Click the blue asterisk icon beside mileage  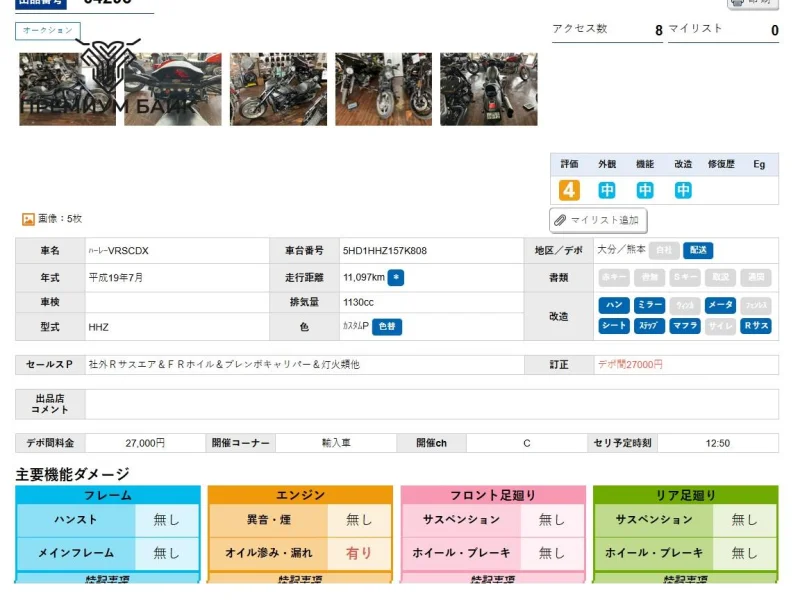point(396,278)
